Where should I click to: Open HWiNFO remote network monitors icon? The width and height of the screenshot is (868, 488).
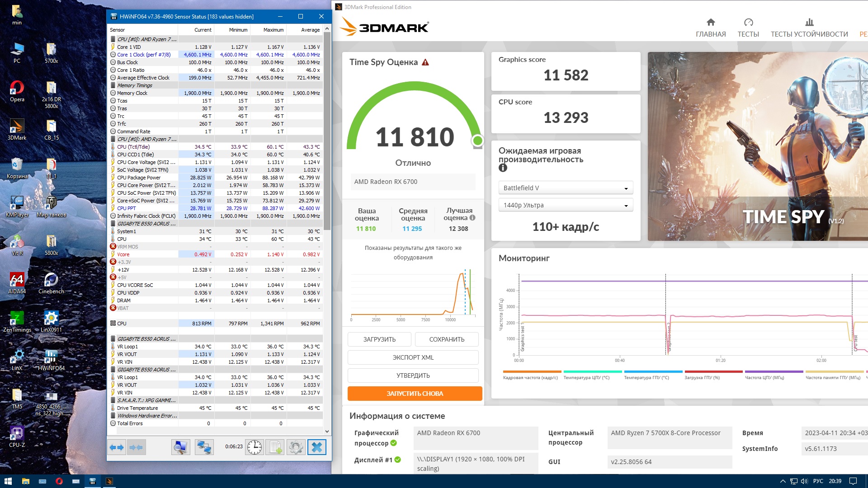204,447
